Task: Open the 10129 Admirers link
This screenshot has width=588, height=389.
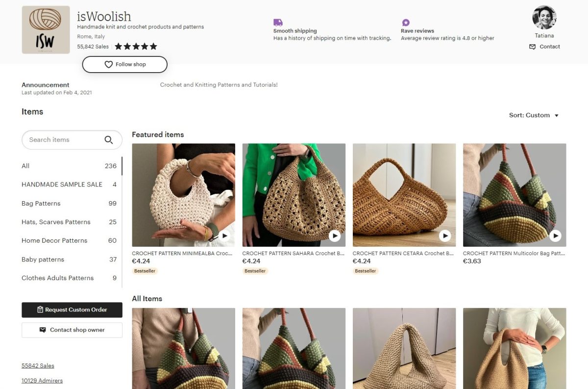Action: point(42,380)
